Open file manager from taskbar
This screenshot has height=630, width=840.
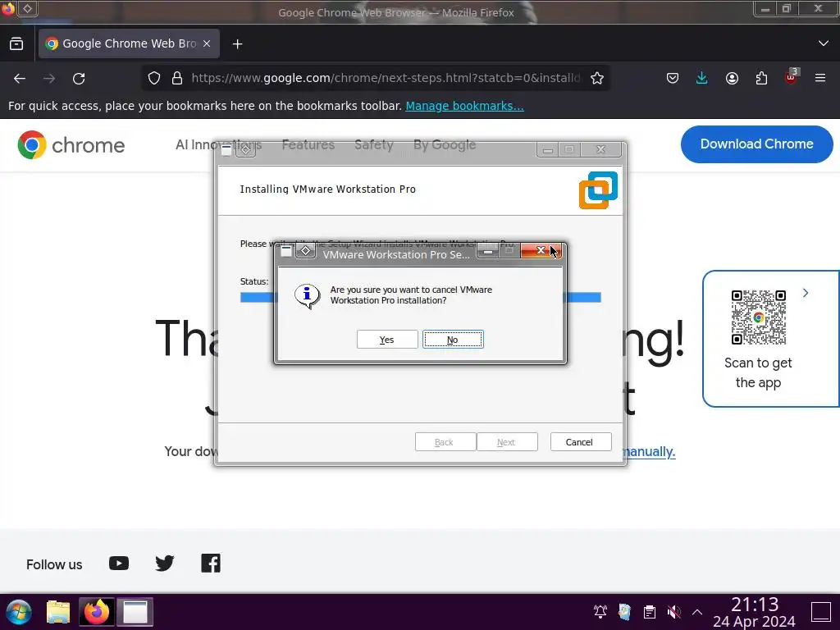[58, 612]
